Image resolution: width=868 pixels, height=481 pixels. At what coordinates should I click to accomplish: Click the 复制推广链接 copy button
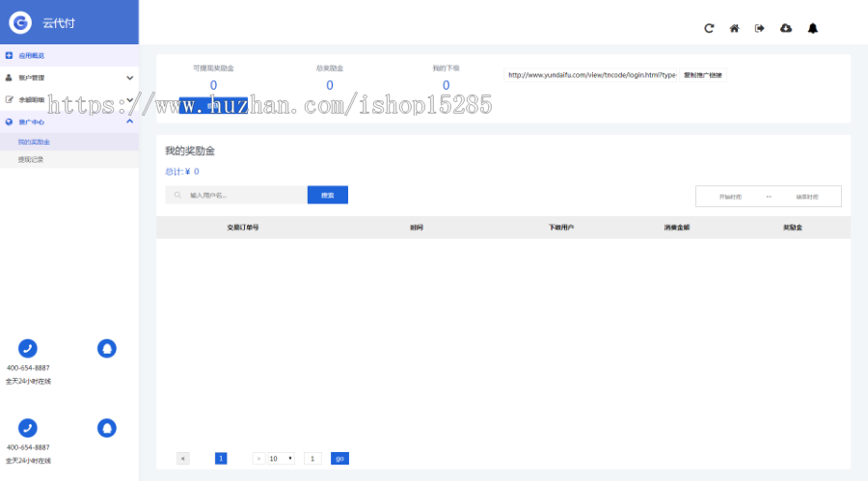tap(702, 75)
